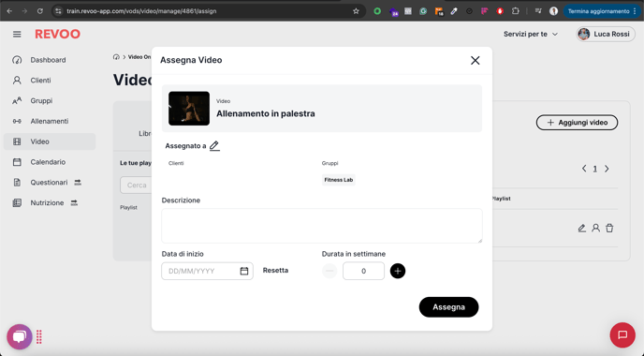Click the Data di inizio date field

(x=208, y=271)
